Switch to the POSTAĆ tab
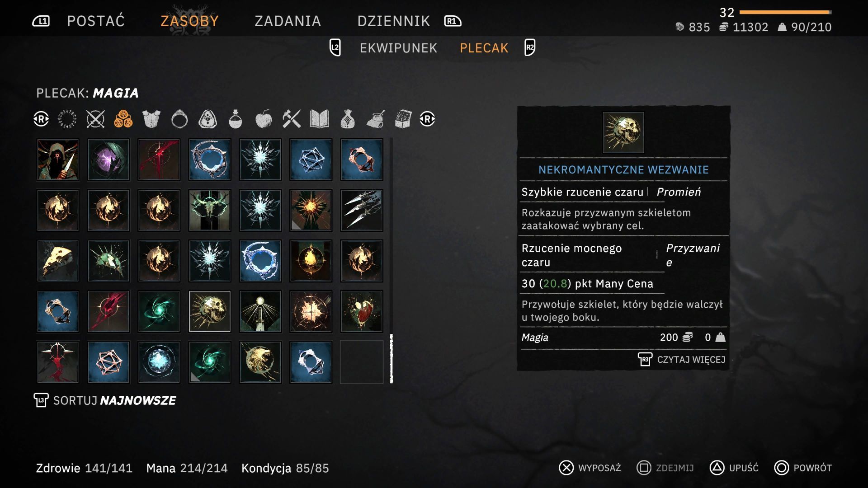868x488 pixels. (x=96, y=21)
